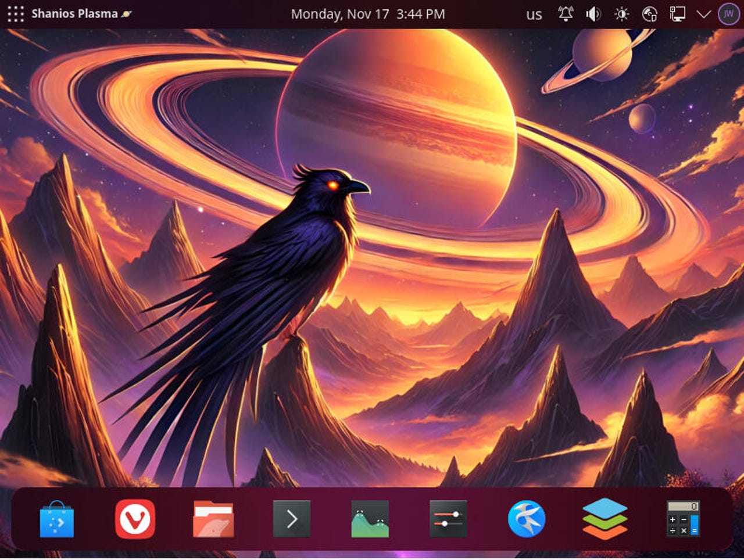744x560 pixels.
Task: Click the network connections monitor icon
Action: [x=677, y=14]
